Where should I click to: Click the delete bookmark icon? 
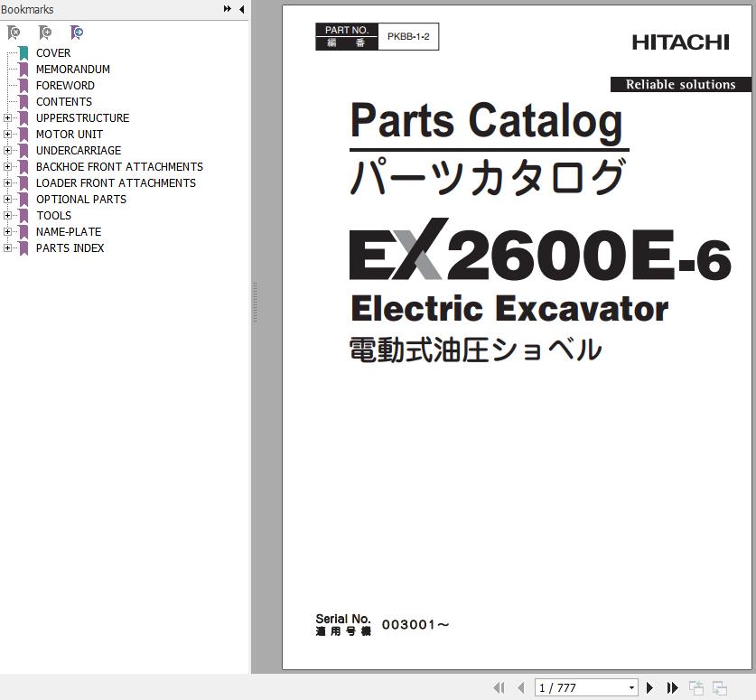coord(14,33)
